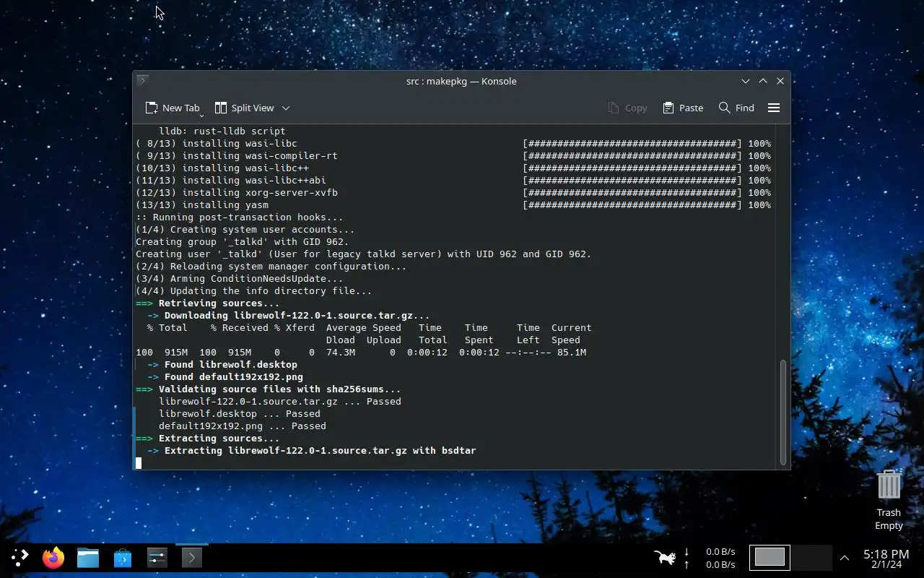
Task: Open the Konsole hamburger menu
Action: [x=774, y=108]
